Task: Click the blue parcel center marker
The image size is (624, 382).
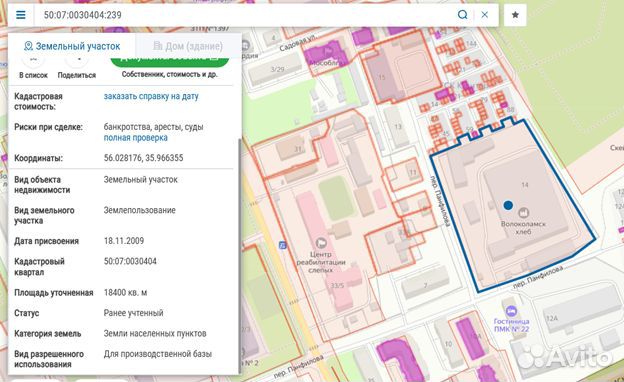Action: tap(508, 205)
